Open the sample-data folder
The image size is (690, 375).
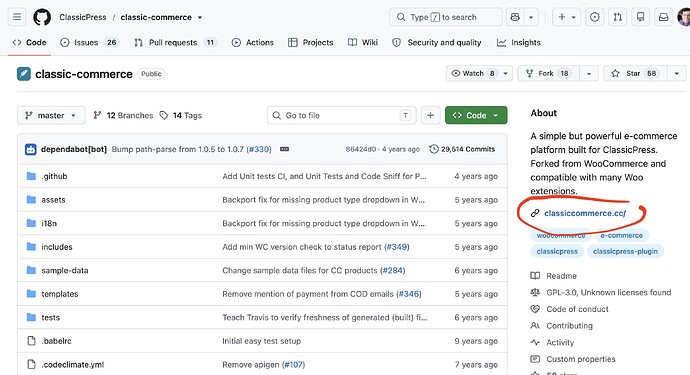pos(65,271)
